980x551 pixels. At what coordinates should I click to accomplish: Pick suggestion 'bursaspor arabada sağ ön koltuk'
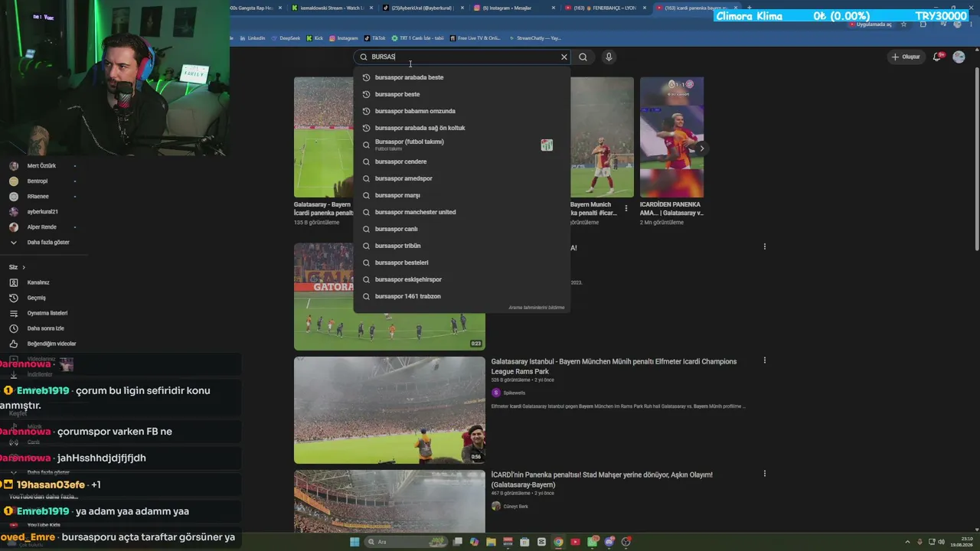coord(462,128)
